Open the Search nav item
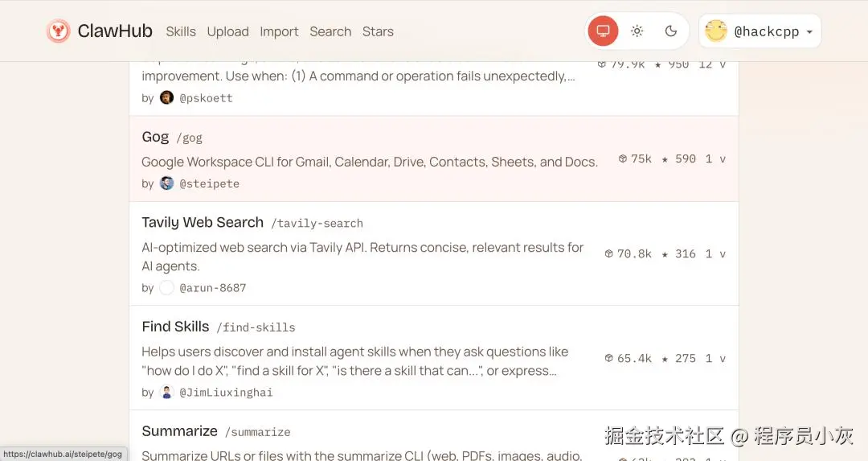This screenshot has width=868, height=461. 330,31
